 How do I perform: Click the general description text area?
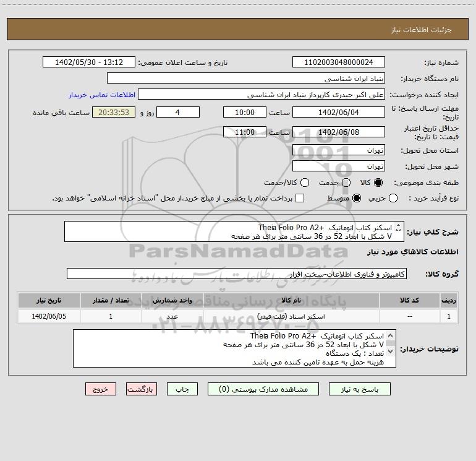[234, 231]
